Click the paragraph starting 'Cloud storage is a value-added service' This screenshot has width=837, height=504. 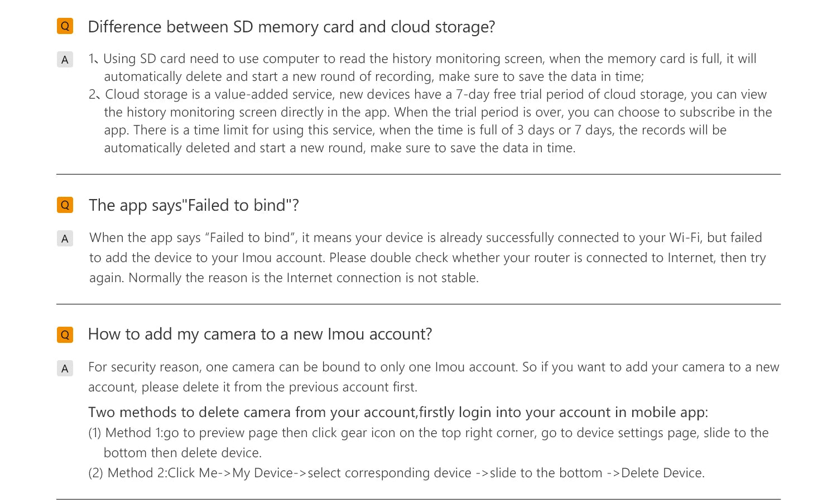coord(430,121)
